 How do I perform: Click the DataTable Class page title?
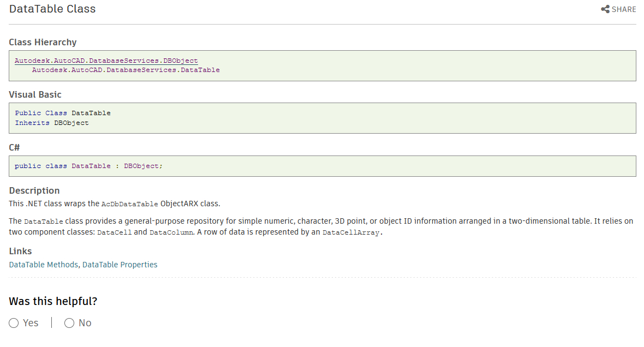(x=52, y=9)
